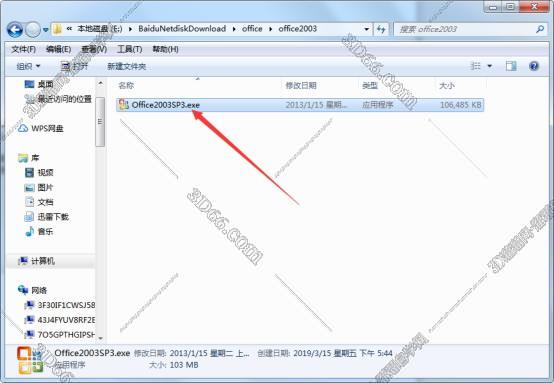554x383 pixels.
Task: Click the 106,485 KB size cell
Action: coord(460,105)
